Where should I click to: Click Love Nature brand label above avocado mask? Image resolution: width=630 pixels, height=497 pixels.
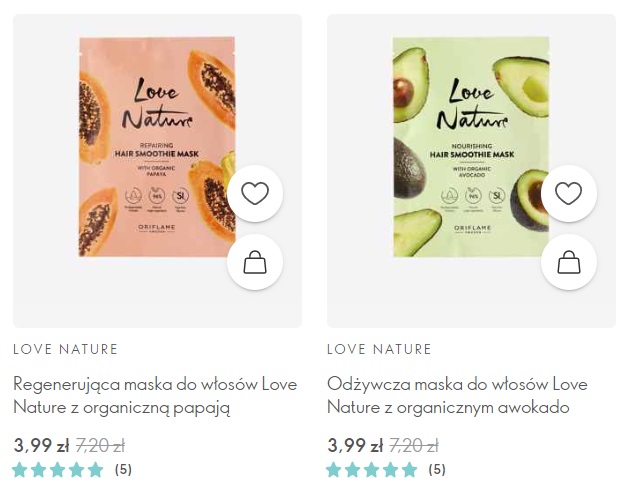click(x=379, y=349)
